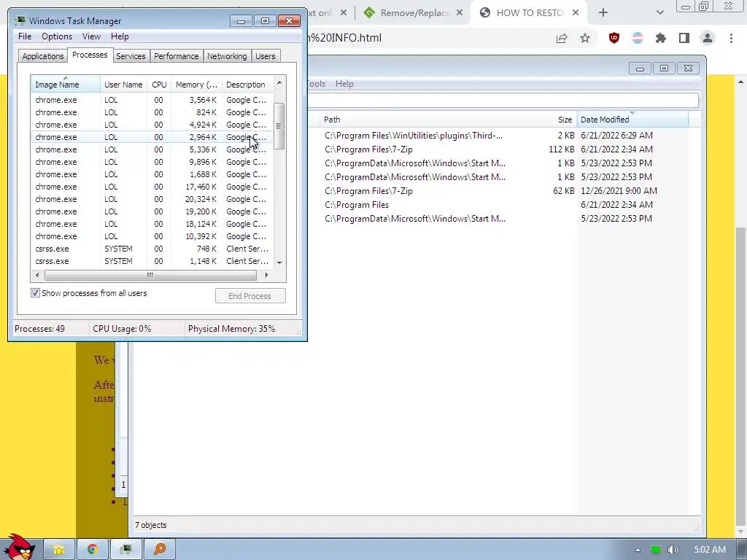Click Chrome page scrollbar thumb

740,376
